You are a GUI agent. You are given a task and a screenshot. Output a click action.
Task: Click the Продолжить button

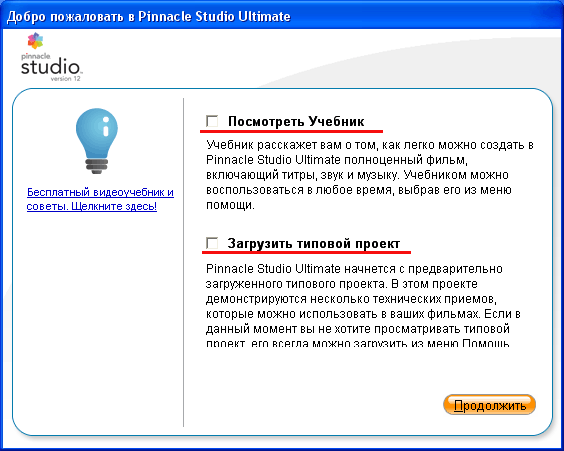(489, 405)
